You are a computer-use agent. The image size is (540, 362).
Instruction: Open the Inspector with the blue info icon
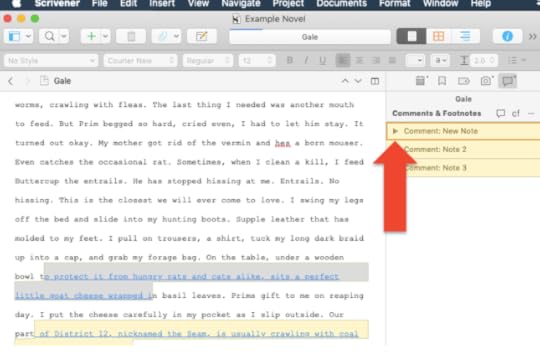point(507,36)
